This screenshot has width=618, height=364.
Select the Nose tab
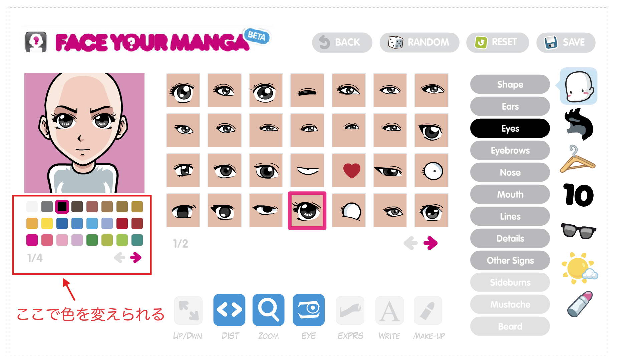[x=510, y=172]
